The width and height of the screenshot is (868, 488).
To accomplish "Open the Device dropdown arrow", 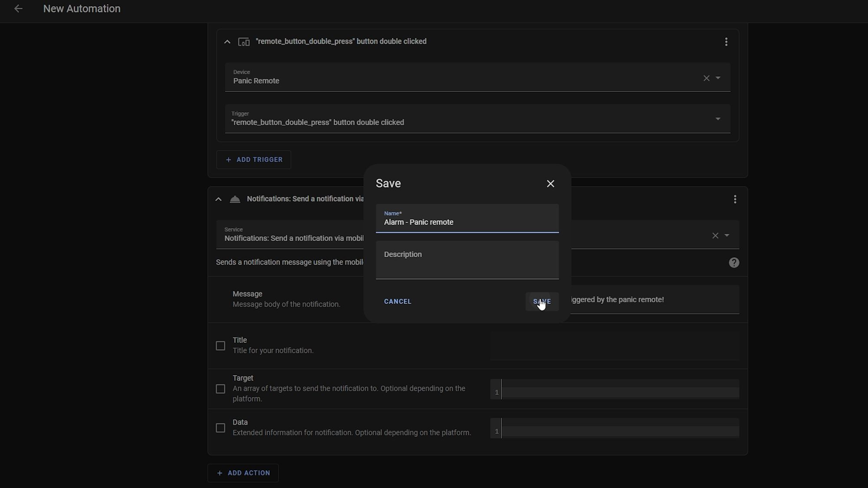I will pos(718,78).
